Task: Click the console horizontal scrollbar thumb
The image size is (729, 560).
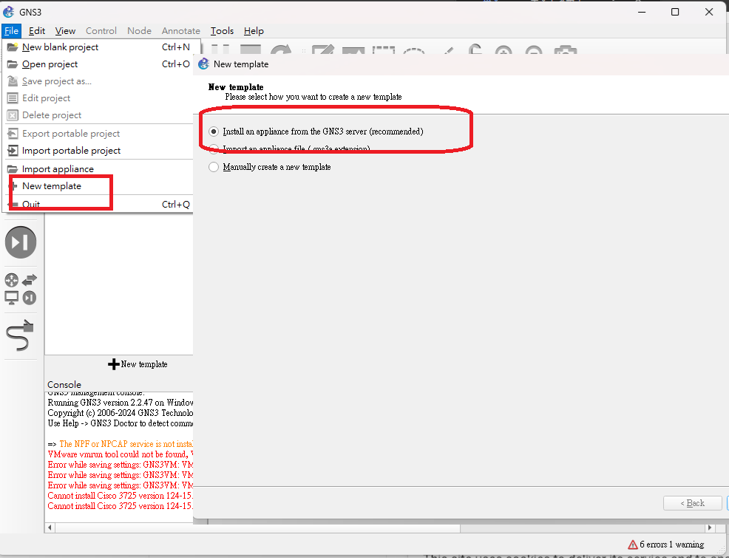Action: coord(257,528)
